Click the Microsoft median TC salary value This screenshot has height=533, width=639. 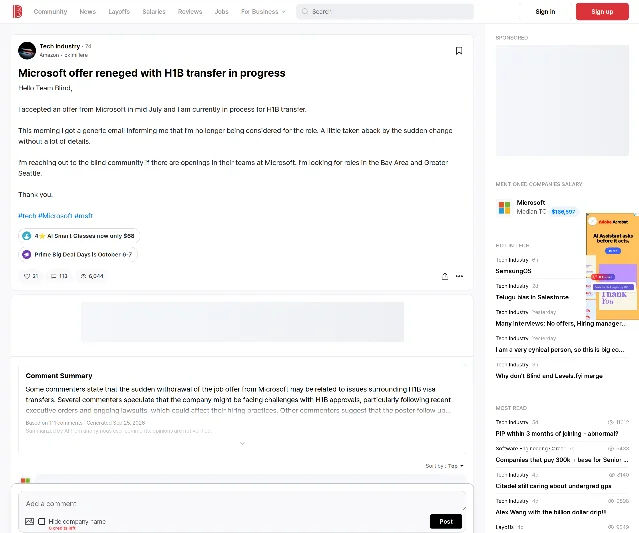(563, 211)
